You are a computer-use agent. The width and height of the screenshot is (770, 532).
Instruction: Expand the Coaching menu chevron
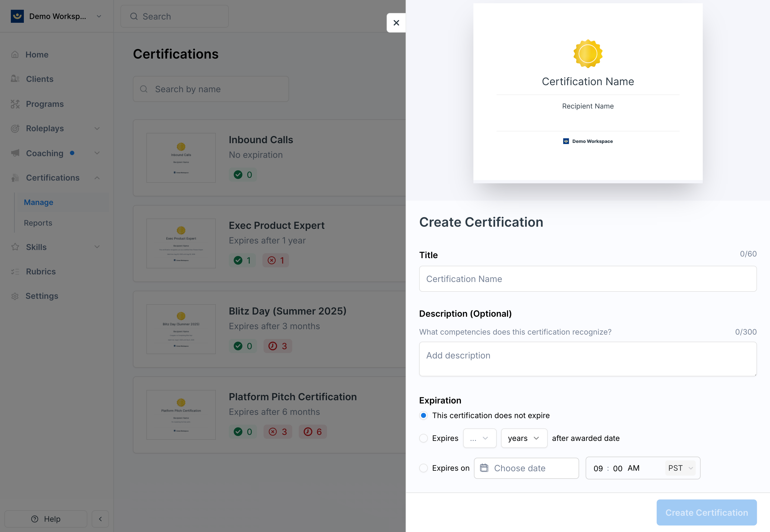tap(97, 153)
